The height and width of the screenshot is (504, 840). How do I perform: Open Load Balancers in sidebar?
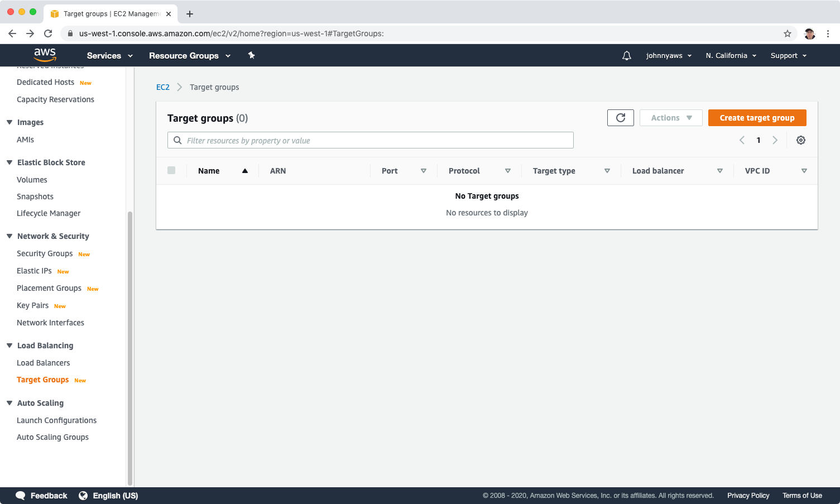point(43,363)
